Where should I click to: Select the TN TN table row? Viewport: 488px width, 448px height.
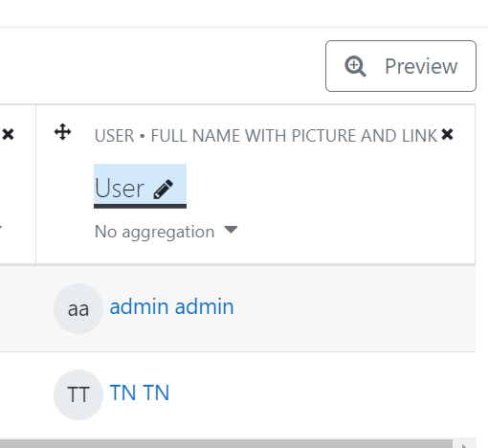coord(237,394)
